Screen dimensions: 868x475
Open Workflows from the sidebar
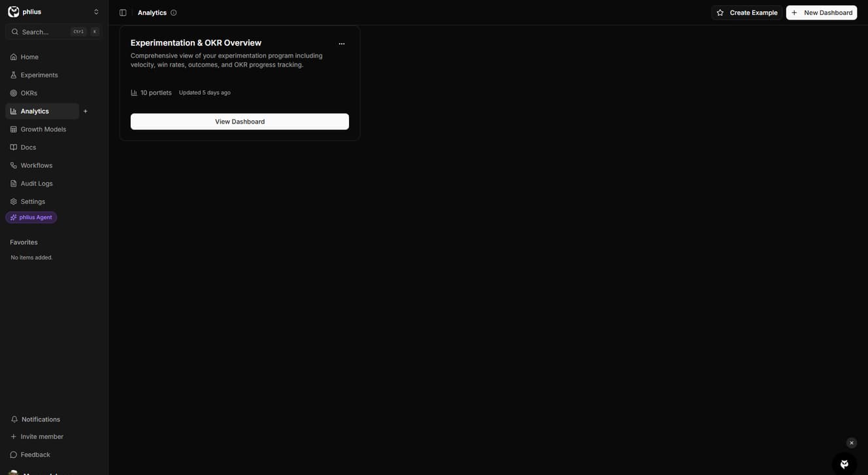point(21,164)
